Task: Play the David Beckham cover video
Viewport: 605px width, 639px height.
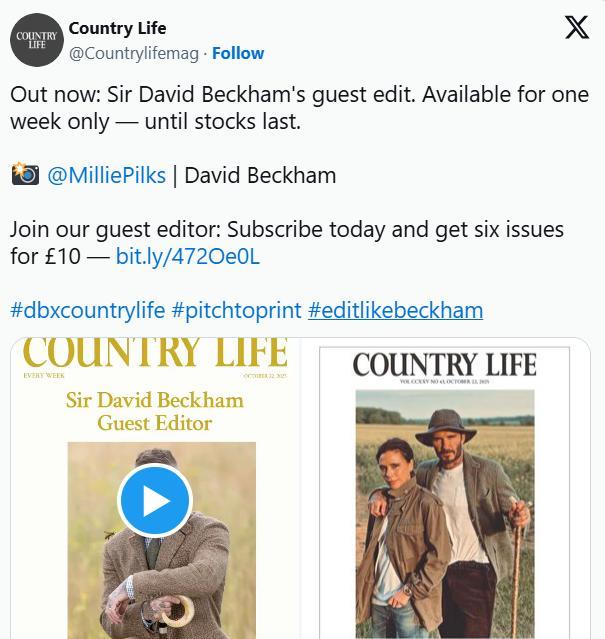Action: (x=154, y=500)
